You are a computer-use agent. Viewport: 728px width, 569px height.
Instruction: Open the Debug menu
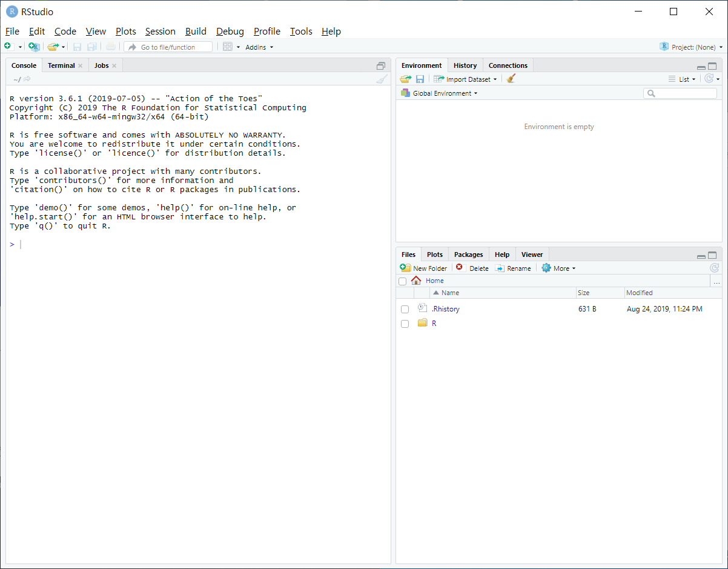[230, 32]
